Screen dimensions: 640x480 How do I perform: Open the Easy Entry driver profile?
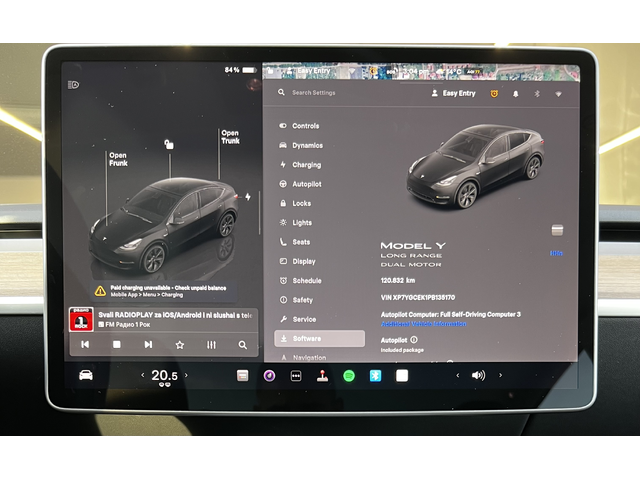[453, 93]
